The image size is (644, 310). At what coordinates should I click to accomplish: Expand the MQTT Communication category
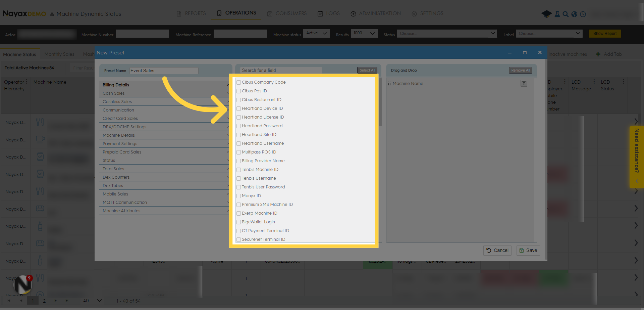tap(164, 203)
